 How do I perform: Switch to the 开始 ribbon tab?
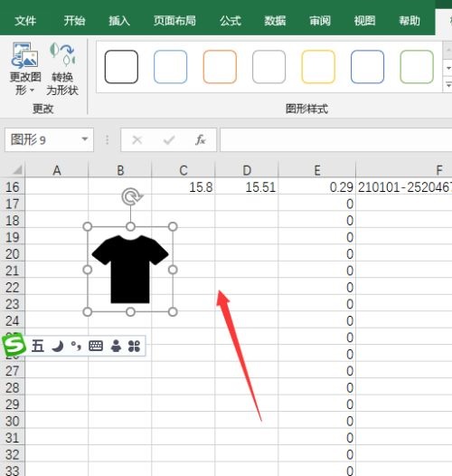(x=74, y=21)
